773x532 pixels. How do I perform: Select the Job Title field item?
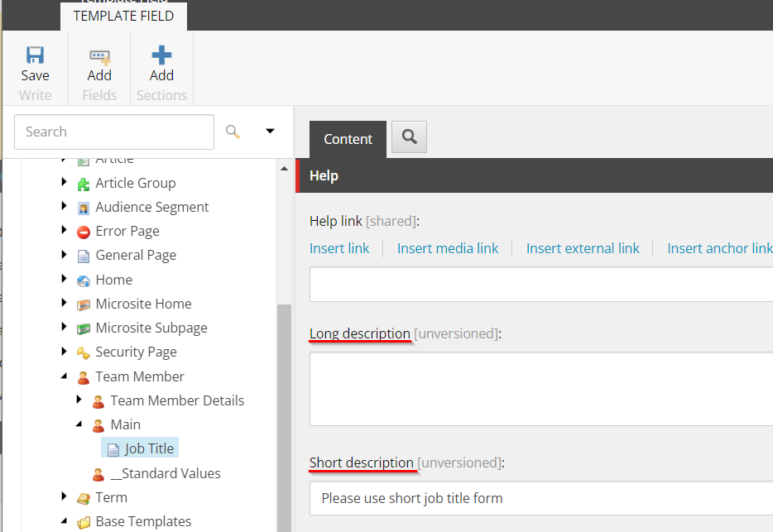[x=149, y=448]
